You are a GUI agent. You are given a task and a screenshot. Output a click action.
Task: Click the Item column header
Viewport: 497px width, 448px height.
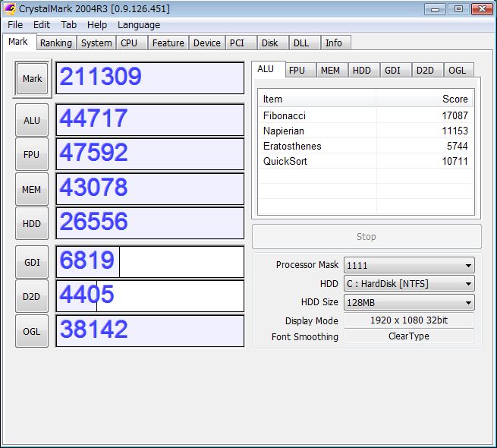(317, 99)
